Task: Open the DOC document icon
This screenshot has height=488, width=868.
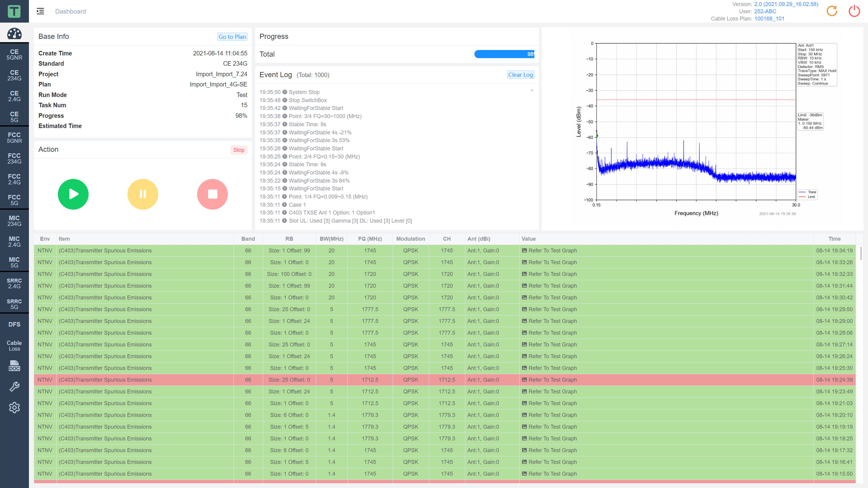Action: pos(14,366)
